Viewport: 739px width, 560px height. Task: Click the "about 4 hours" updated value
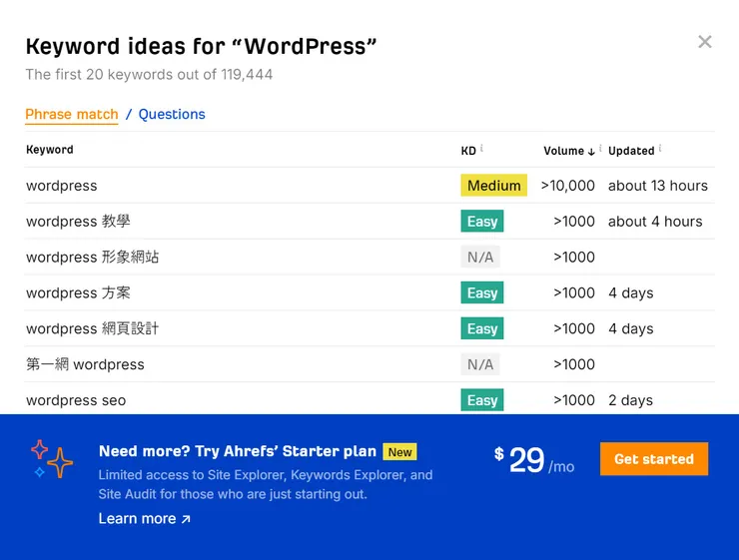(655, 222)
